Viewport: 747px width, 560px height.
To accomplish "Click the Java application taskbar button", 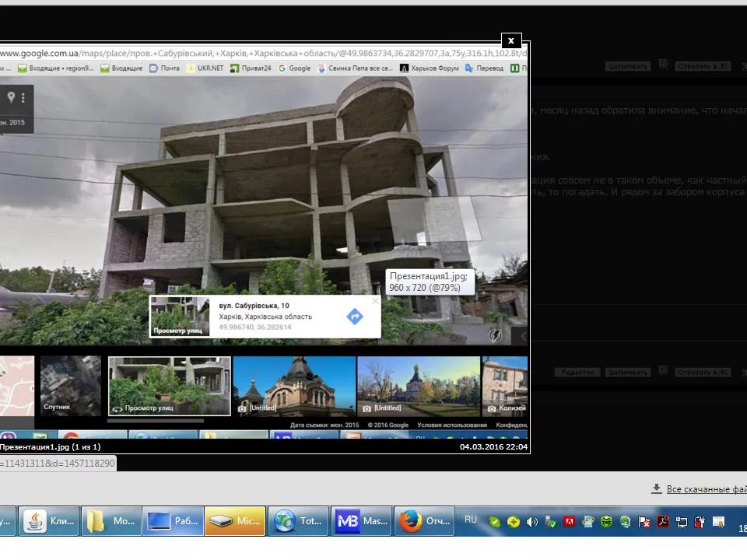I will point(50,521).
